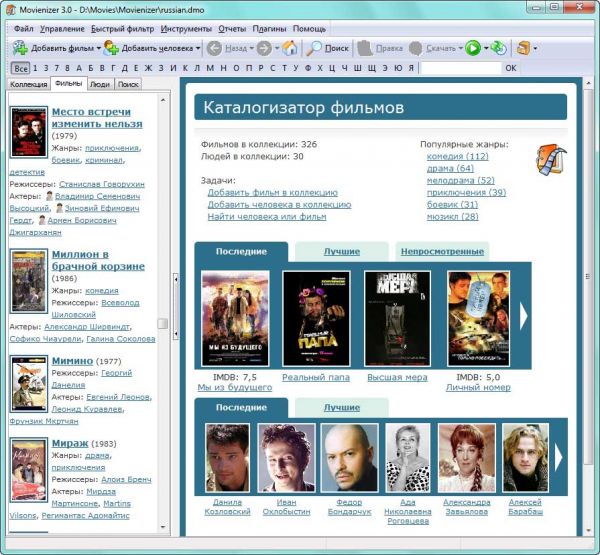This screenshot has width=600, height=555.
Task: Click the Поиск magnifier icon
Action: [314, 48]
